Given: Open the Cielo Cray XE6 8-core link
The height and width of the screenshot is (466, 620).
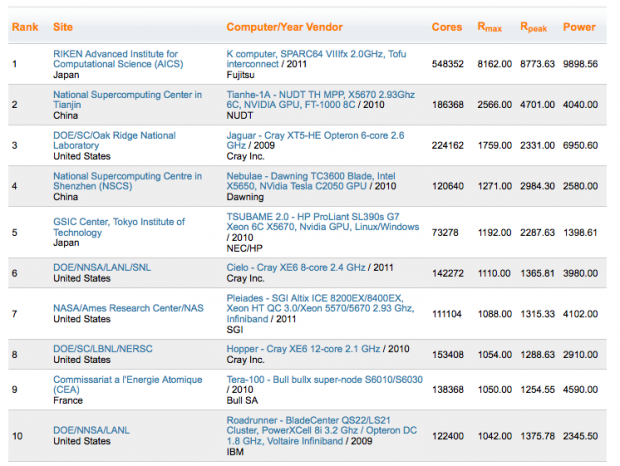Looking at the screenshot, I should point(296,268).
